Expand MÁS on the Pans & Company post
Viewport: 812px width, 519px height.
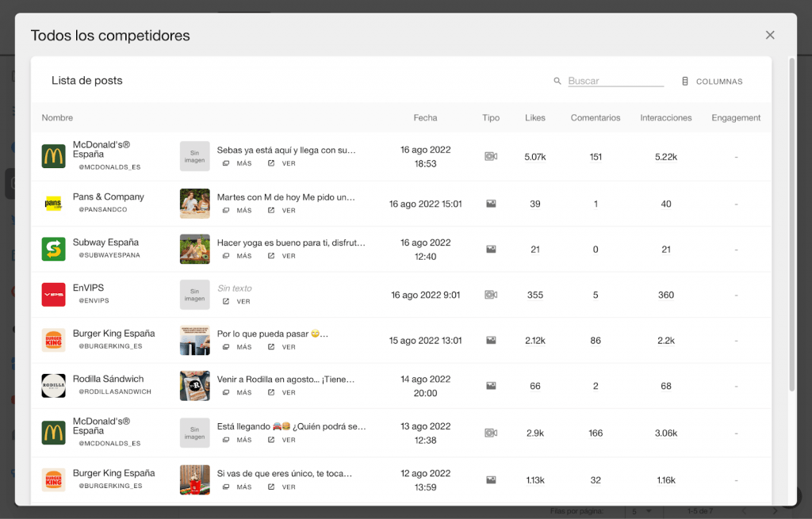237,211
